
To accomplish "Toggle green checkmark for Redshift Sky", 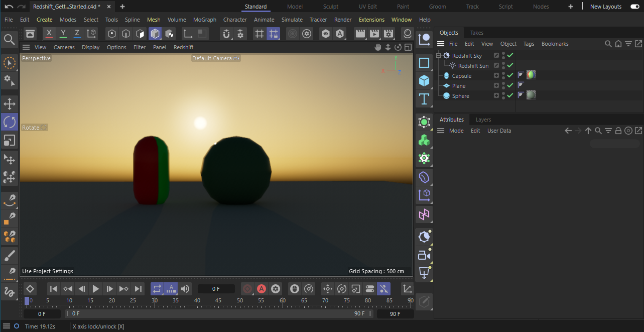I will point(510,55).
